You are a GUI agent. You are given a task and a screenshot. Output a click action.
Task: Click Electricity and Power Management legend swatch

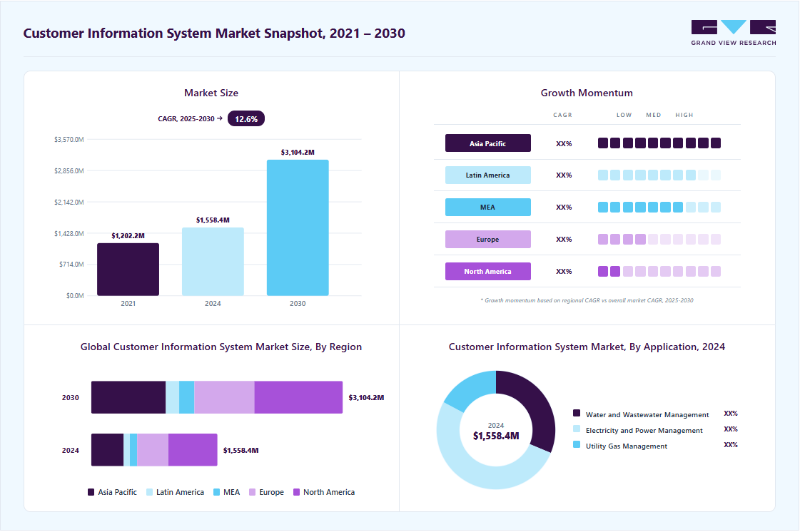click(x=577, y=429)
